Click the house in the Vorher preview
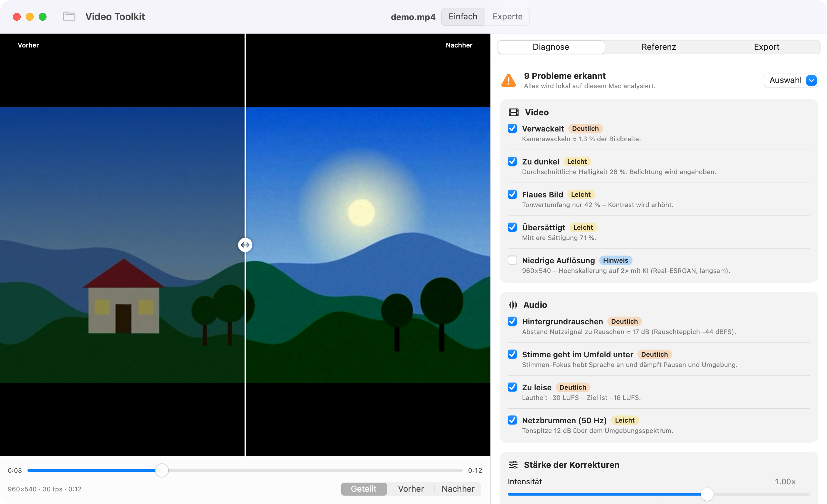 coord(124,296)
